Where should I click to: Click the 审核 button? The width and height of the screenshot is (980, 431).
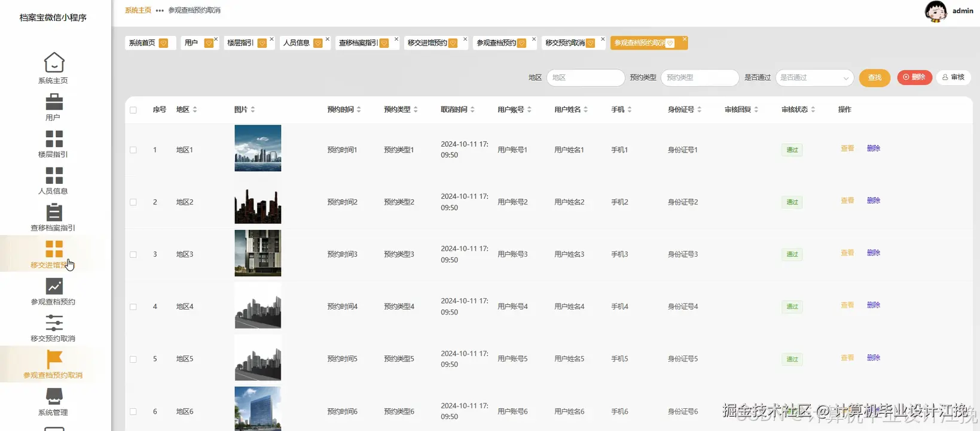(x=953, y=77)
